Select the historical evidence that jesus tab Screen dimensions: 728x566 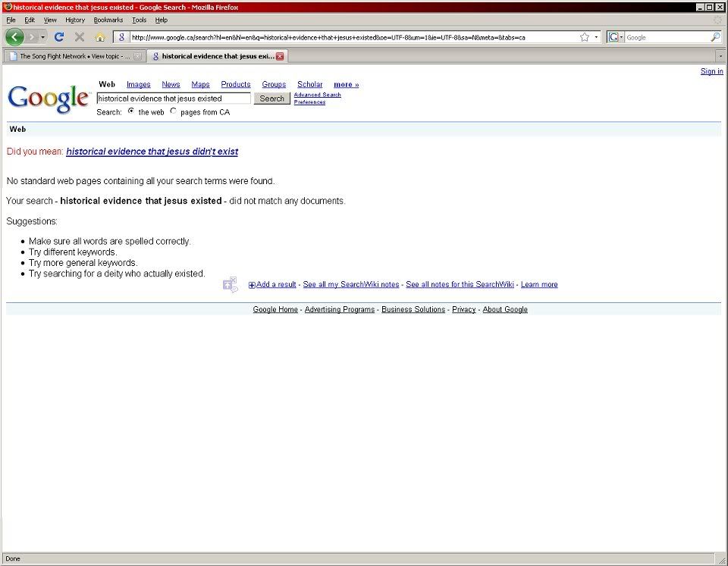coord(218,56)
